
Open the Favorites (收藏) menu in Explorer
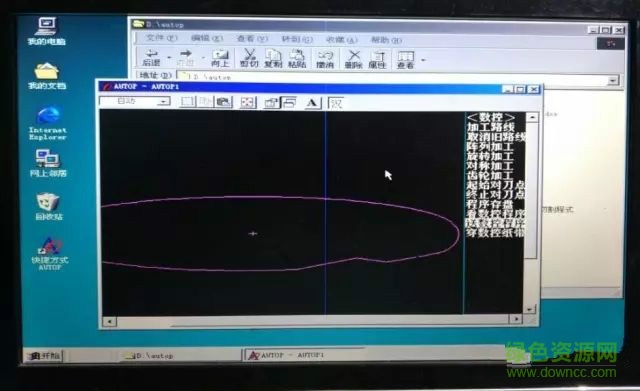342,40
